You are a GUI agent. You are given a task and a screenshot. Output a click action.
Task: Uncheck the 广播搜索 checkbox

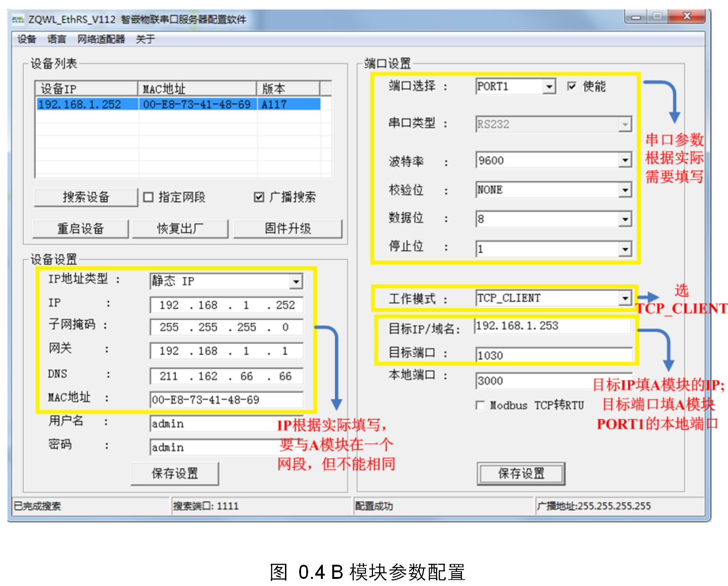[259, 197]
